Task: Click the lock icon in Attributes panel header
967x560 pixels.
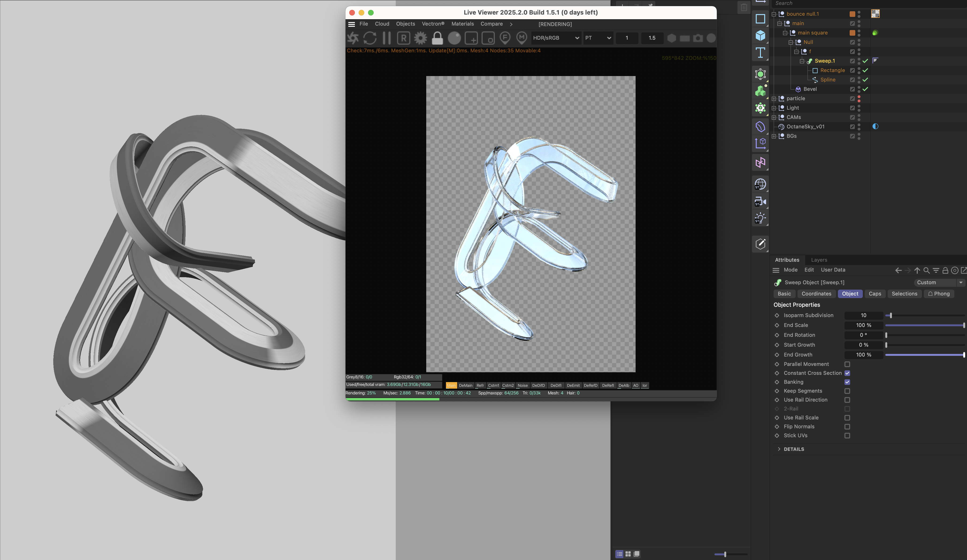Action: coord(945,270)
